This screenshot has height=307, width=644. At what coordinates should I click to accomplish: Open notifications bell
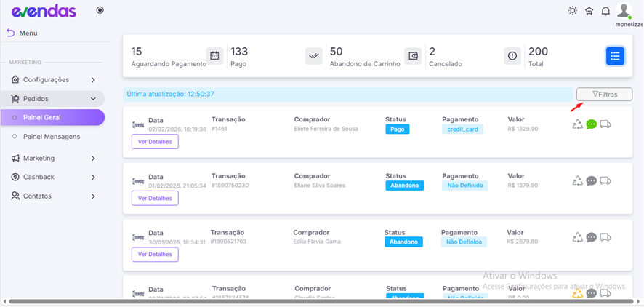[x=605, y=11]
